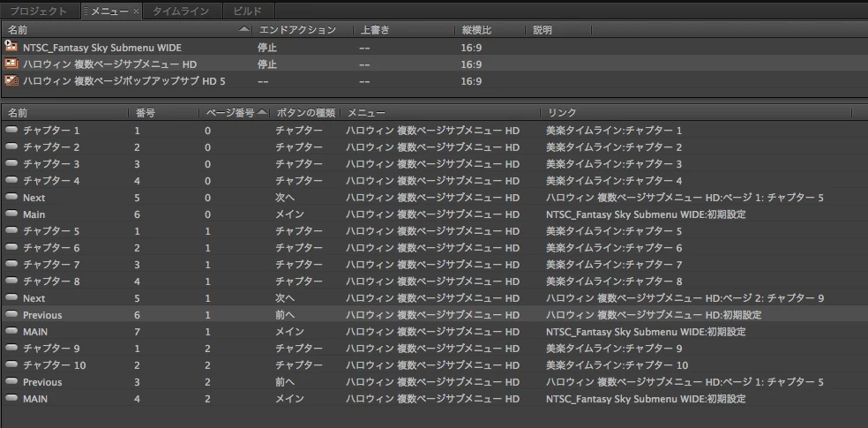This screenshot has width=868, height=428.
Task: Click link 美楽タイムライン:チャプター 5 in チャプター 5 row
Action: point(614,231)
